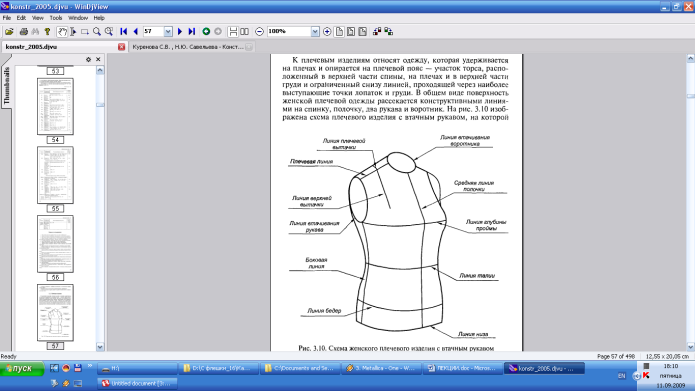695x391 pixels.
Task: Open the Tools menu
Action: [x=56, y=18]
